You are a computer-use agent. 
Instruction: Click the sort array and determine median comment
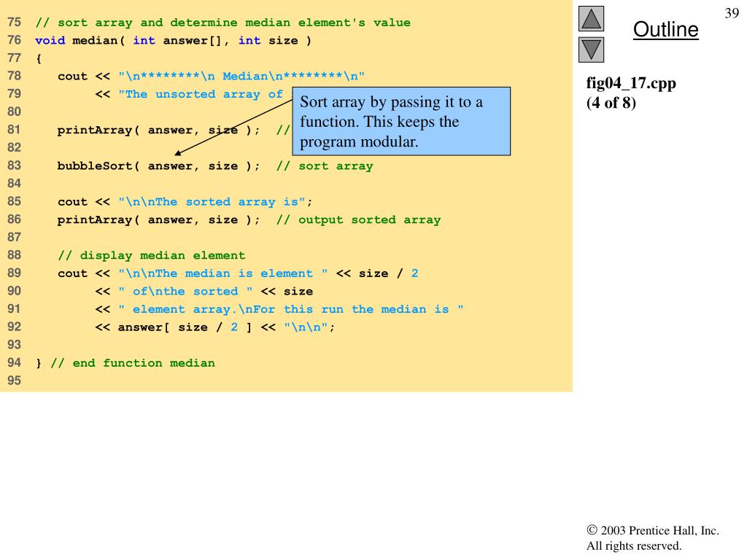click(x=223, y=23)
